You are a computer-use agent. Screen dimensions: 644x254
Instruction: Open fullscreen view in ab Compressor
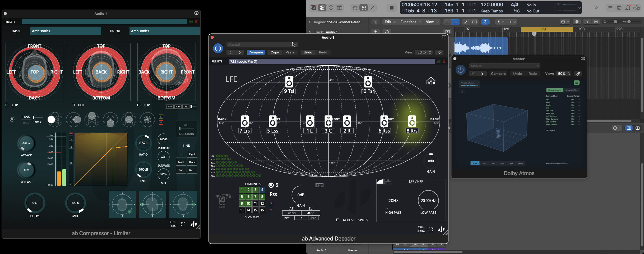coord(183,224)
